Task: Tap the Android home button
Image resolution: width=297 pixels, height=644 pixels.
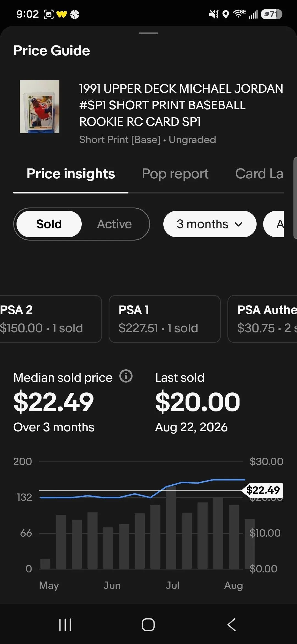Action: pyautogui.click(x=148, y=624)
